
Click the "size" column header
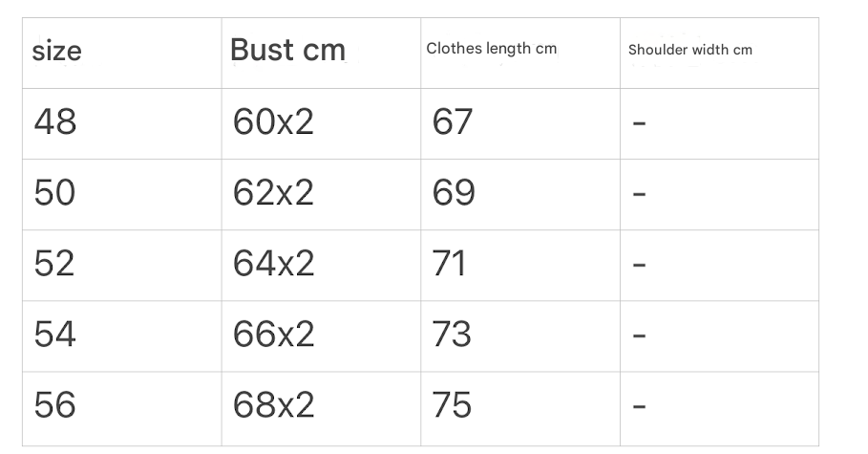[56, 51]
